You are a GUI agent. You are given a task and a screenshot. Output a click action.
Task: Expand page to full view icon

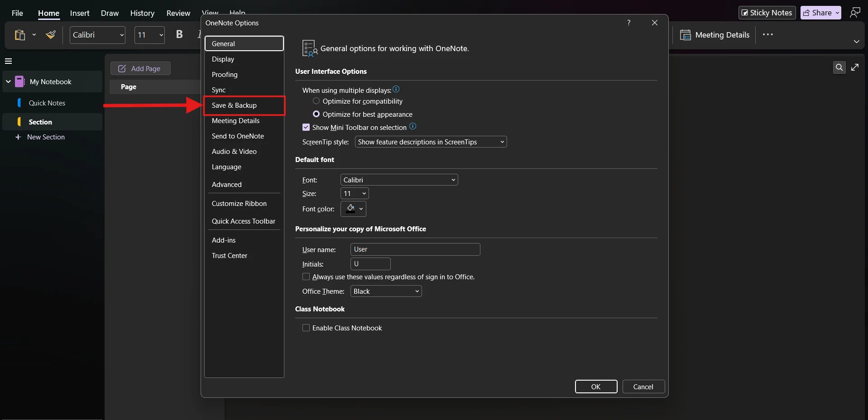855,67
